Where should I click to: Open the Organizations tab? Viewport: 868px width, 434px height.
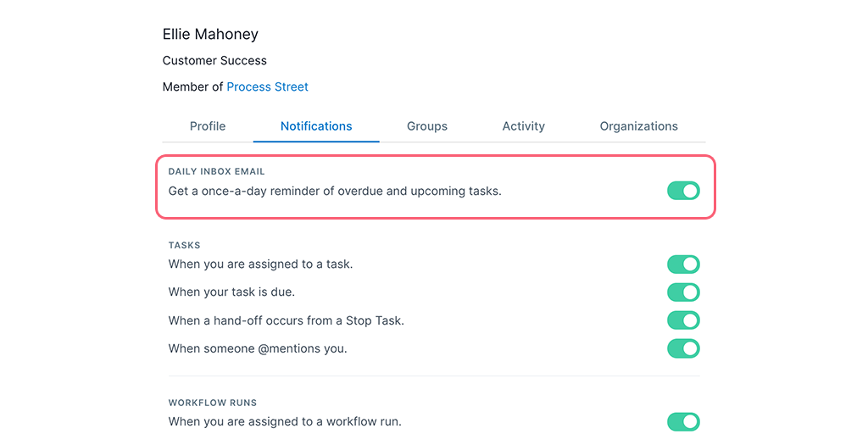point(639,126)
